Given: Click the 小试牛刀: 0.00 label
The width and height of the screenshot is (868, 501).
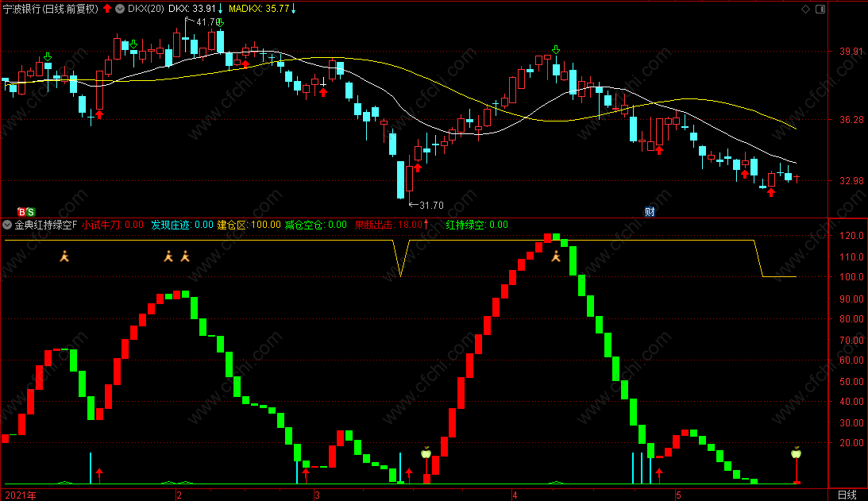Looking at the screenshot, I should click(x=113, y=225).
